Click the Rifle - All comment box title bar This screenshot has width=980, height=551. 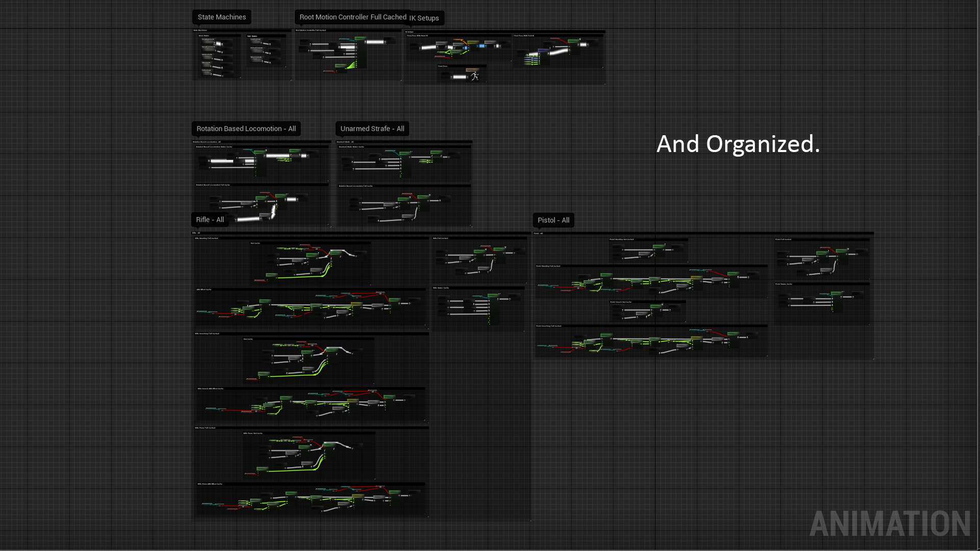(357, 233)
